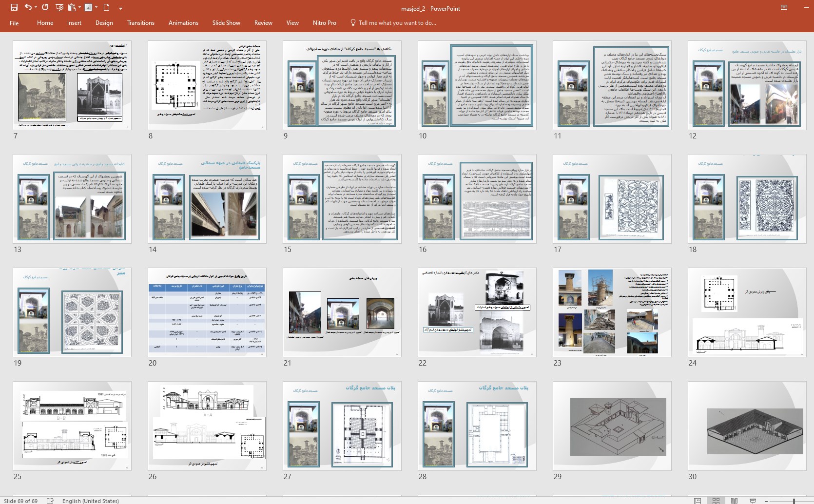Switch to Reading View in status bar

tap(734, 501)
